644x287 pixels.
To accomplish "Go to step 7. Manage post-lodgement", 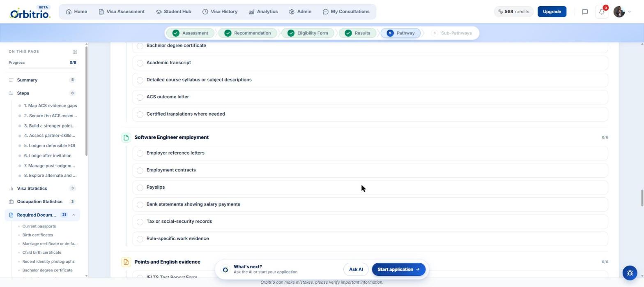I will (x=48, y=166).
